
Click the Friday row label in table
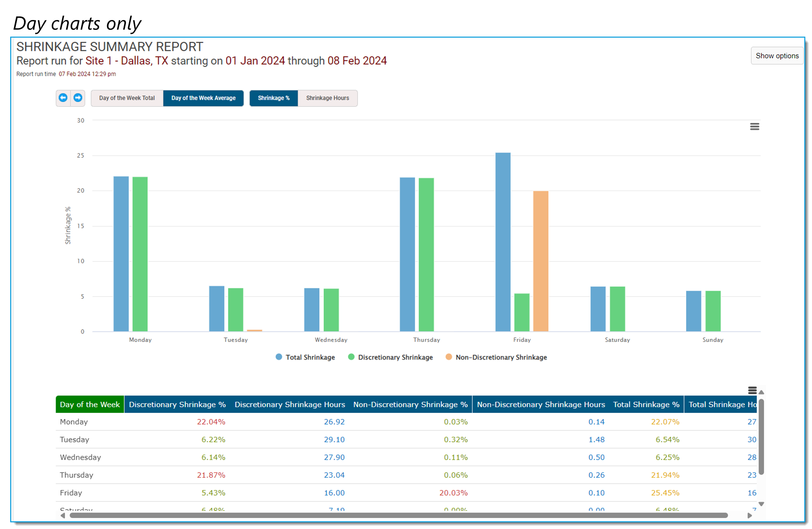click(x=71, y=493)
